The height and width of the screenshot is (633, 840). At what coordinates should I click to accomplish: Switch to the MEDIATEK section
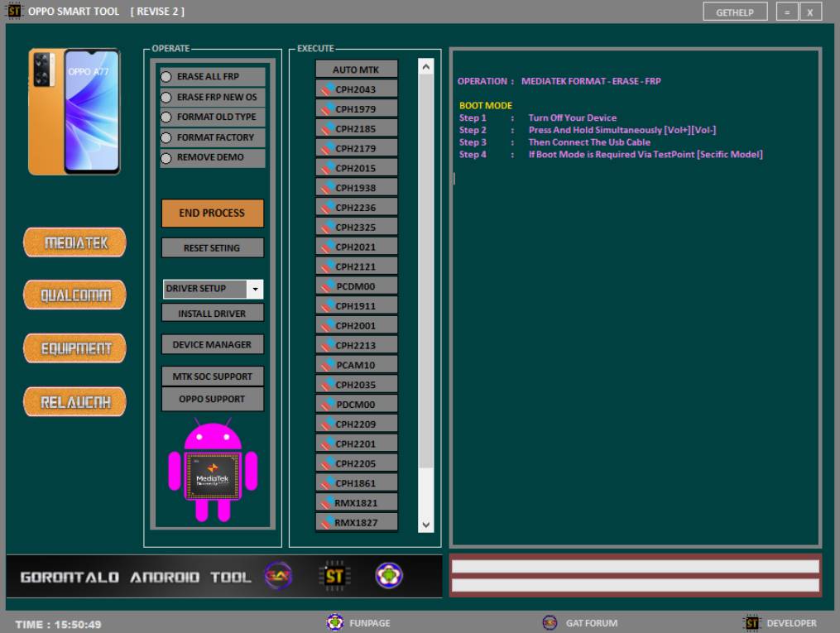coord(74,242)
